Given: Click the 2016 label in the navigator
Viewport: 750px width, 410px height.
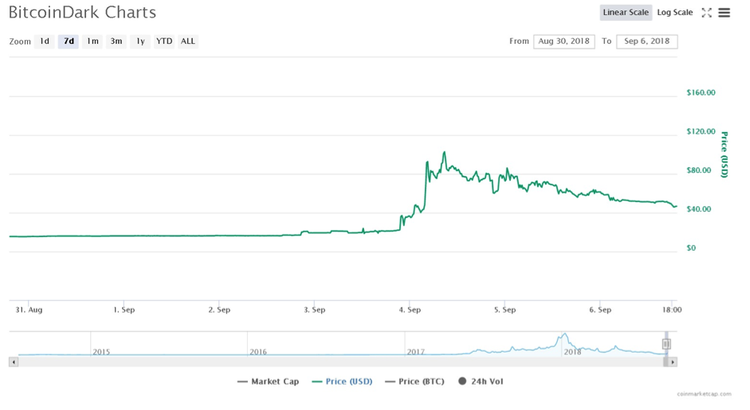Looking at the screenshot, I should pyautogui.click(x=258, y=352).
